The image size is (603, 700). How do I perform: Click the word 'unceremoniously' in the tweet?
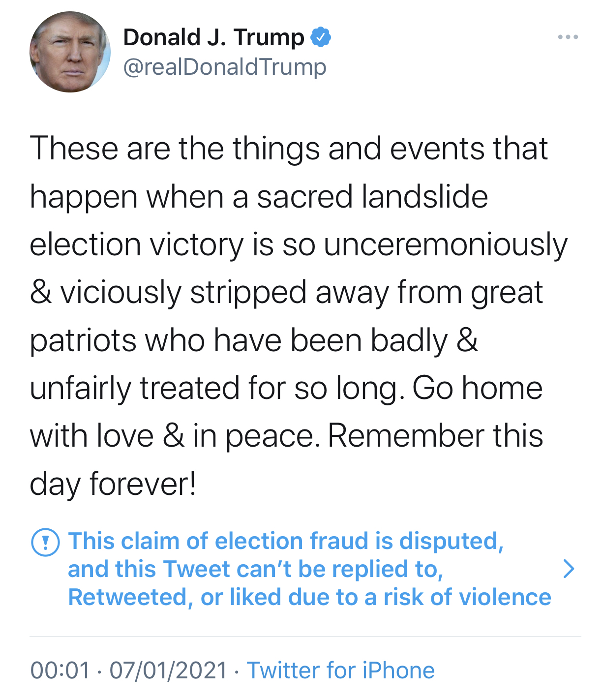445,244
